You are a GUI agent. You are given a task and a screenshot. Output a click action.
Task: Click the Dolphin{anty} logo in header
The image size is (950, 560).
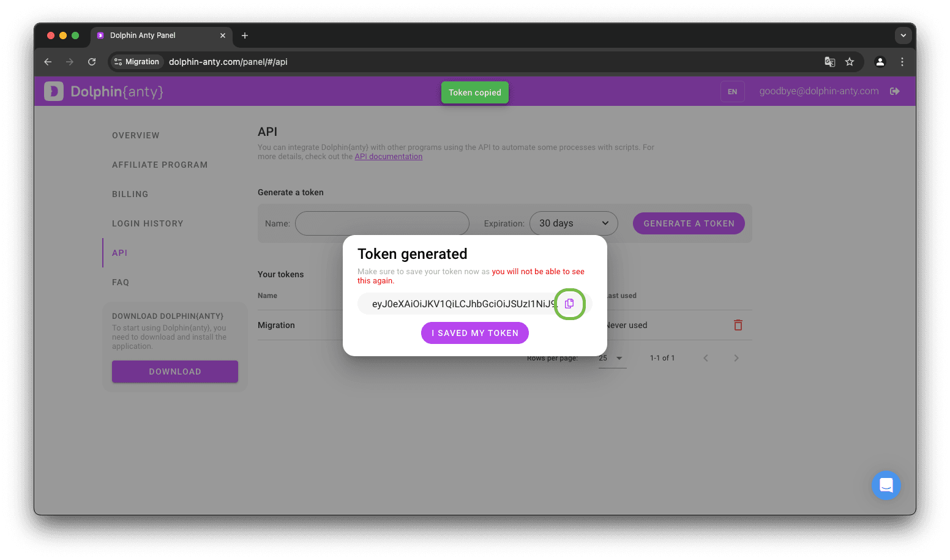point(104,92)
